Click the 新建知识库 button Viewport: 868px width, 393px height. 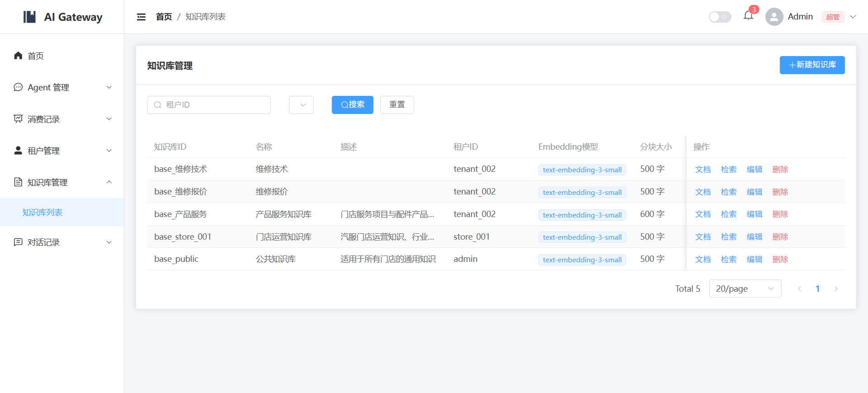tap(812, 65)
